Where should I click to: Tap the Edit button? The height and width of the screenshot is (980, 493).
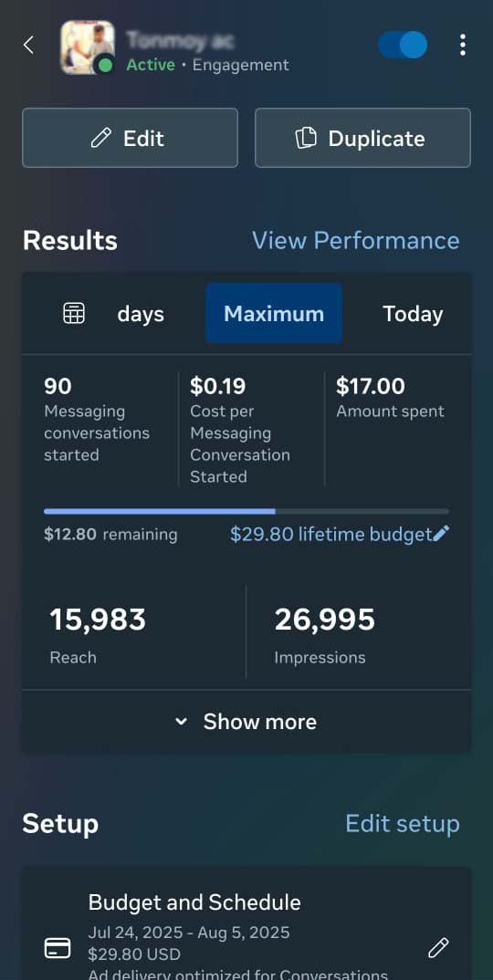131,138
